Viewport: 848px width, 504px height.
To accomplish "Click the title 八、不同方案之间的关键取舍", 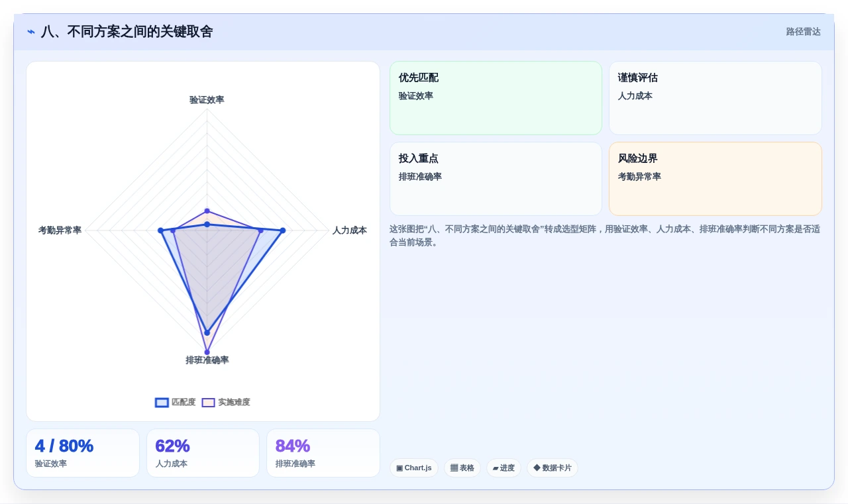I will pyautogui.click(x=127, y=32).
